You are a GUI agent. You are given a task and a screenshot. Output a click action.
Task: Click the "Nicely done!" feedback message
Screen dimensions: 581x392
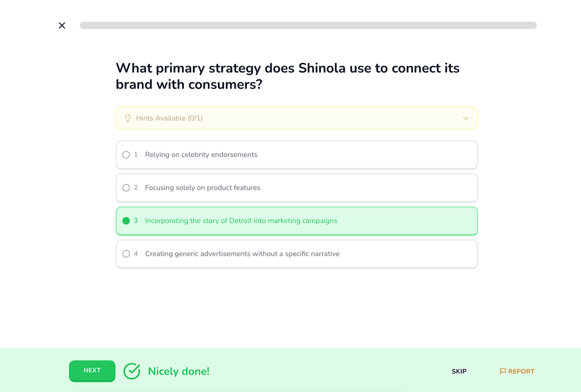pyautogui.click(x=179, y=371)
